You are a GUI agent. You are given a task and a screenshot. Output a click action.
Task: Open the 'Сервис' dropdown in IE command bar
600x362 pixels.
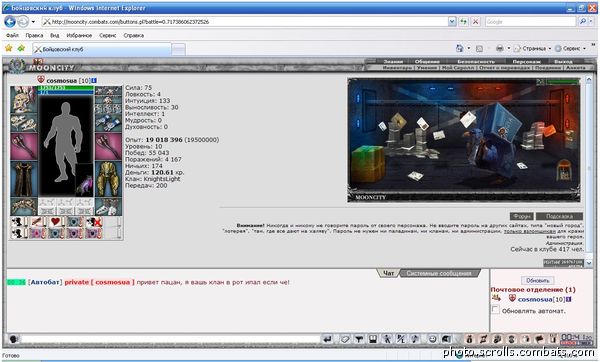(x=571, y=48)
